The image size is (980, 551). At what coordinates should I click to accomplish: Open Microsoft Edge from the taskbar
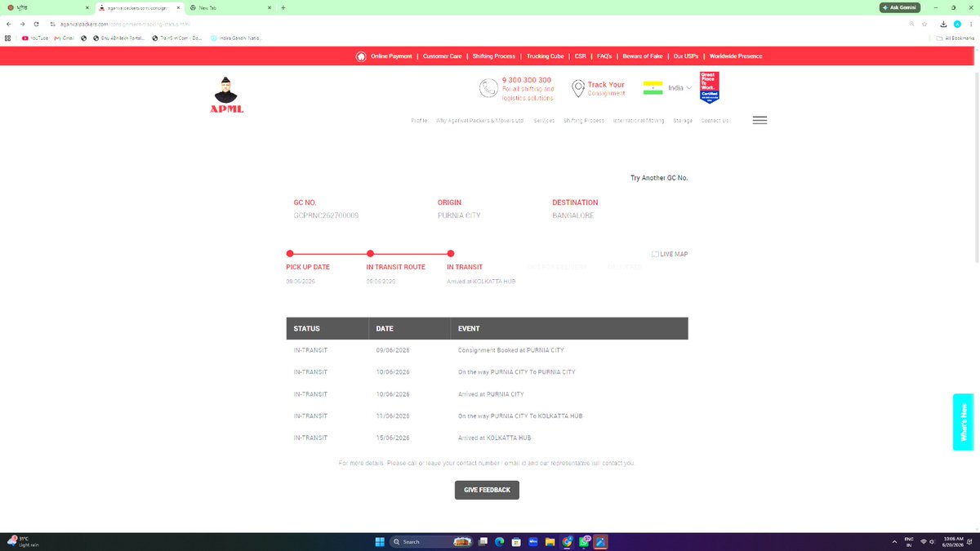[x=499, y=542]
